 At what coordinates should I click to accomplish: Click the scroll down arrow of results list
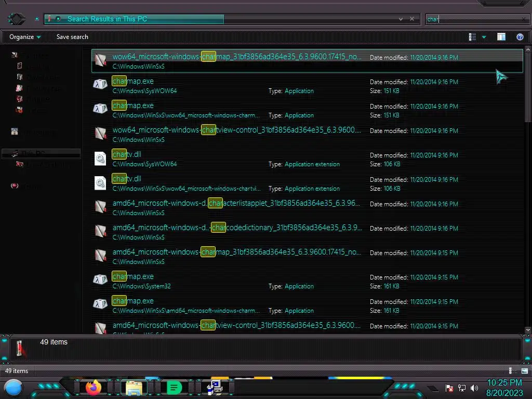(528, 330)
